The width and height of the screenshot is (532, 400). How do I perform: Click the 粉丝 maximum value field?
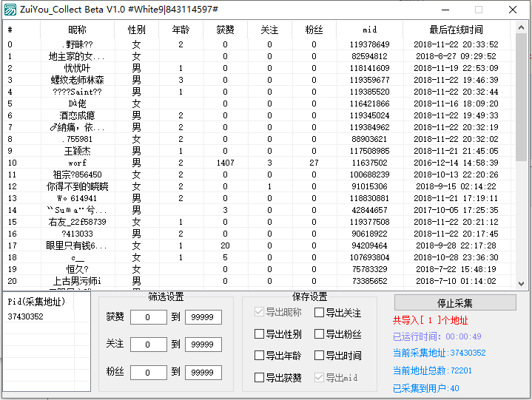(203, 373)
